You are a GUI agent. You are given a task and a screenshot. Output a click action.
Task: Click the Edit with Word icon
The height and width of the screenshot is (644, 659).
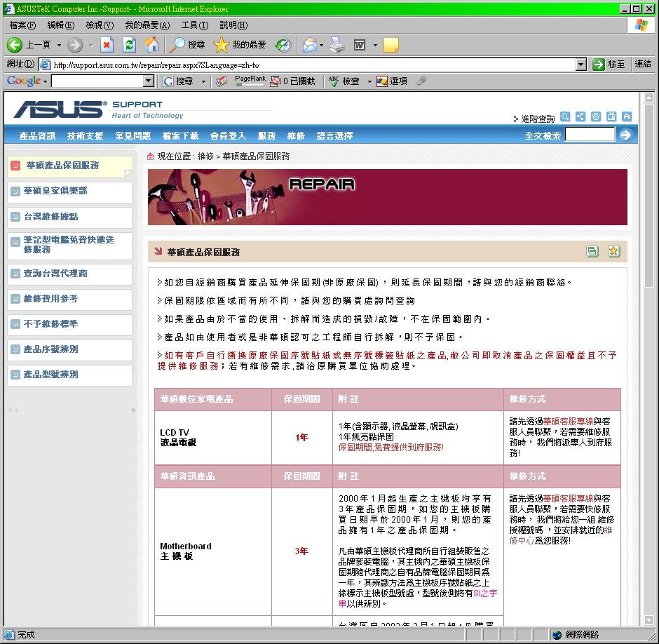[360, 45]
